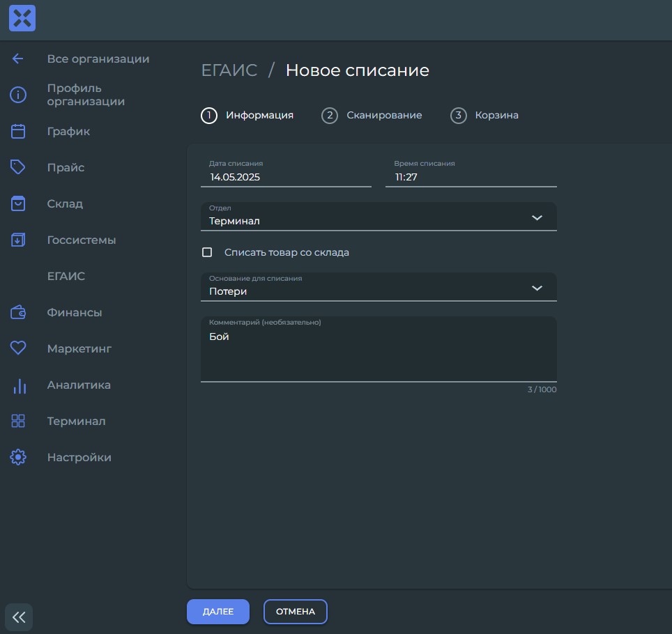Click the back arrow icon beside Все организации
672x634 pixels.
tap(17, 59)
